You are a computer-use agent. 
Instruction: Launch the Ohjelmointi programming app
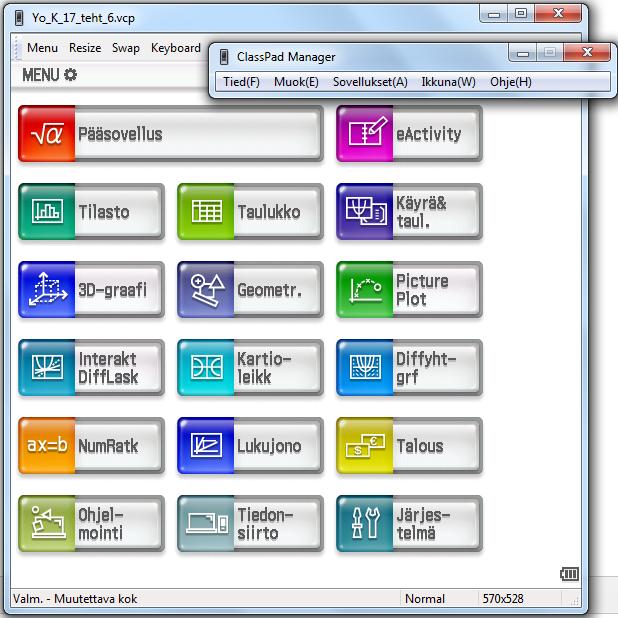tap(91, 524)
